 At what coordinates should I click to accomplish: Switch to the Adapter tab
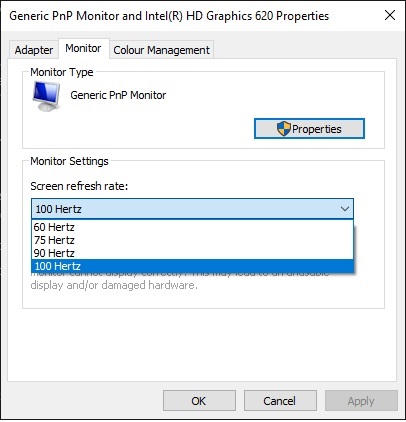coord(34,50)
